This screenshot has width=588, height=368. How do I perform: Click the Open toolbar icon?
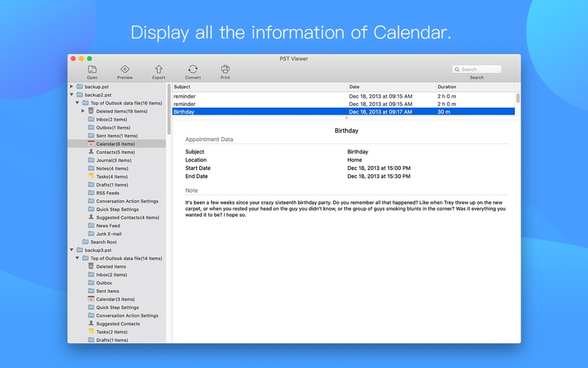pyautogui.click(x=92, y=69)
